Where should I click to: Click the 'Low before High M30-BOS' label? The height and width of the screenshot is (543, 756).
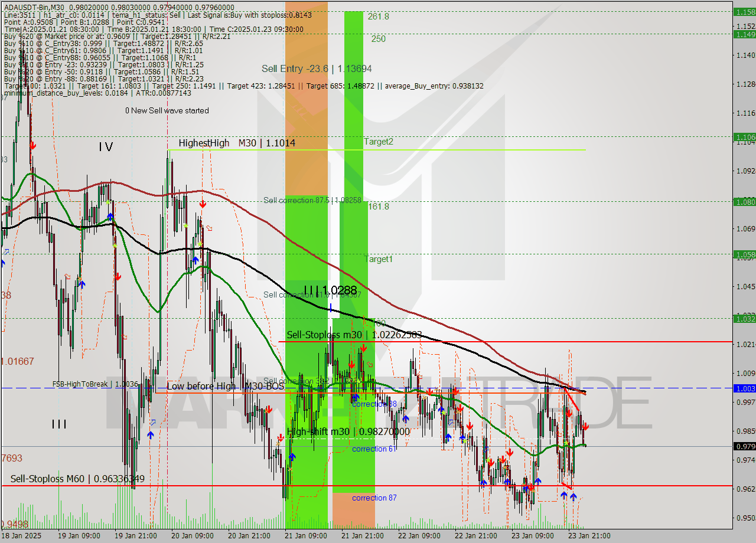(225, 386)
